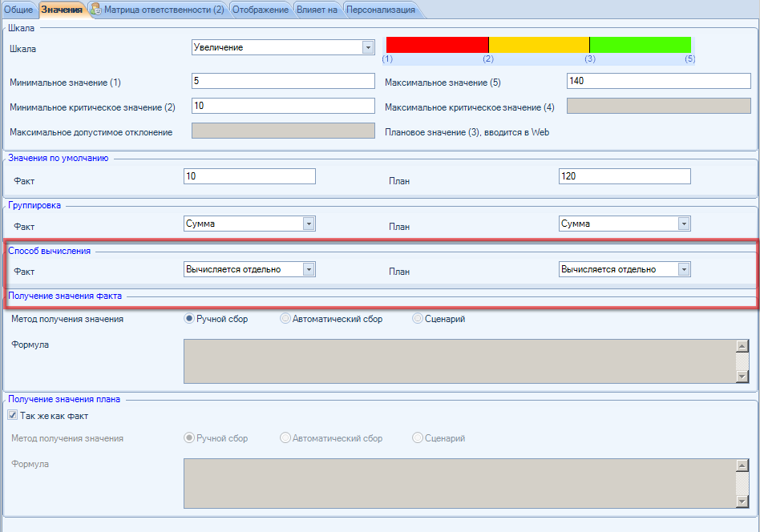Expand План Вычисляется отдельно dropdown

pos(683,269)
